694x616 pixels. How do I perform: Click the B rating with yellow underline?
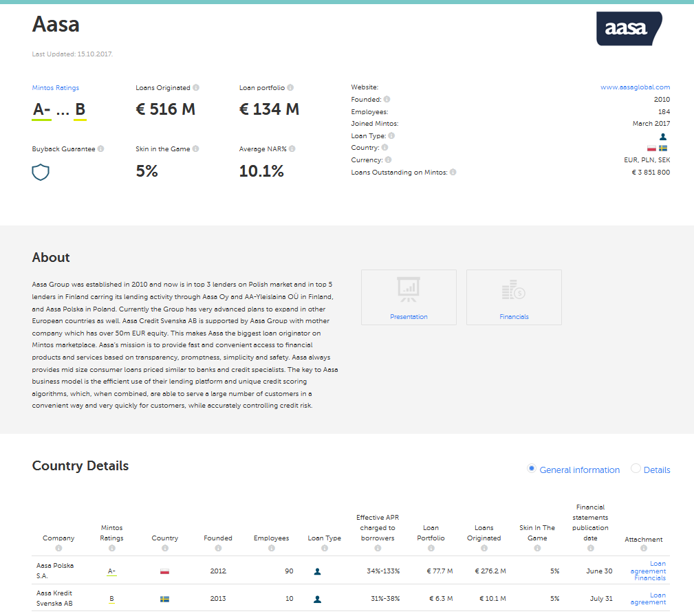tap(80, 109)
